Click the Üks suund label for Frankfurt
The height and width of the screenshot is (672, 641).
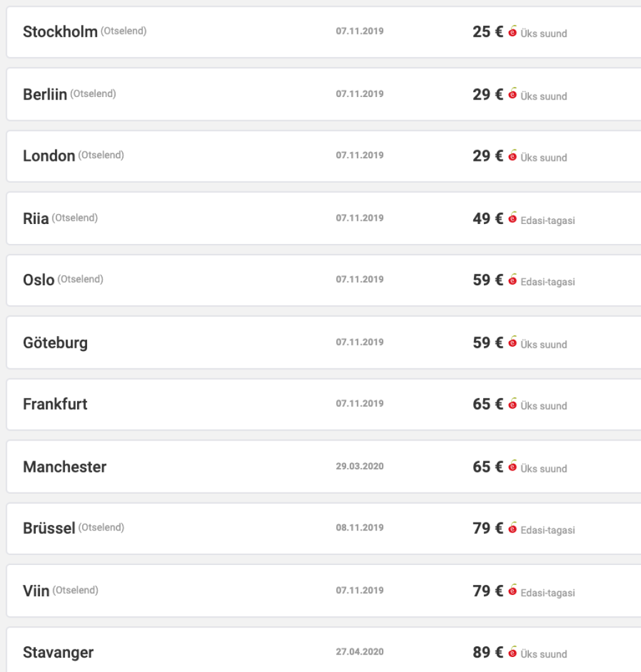coord(543,406)
